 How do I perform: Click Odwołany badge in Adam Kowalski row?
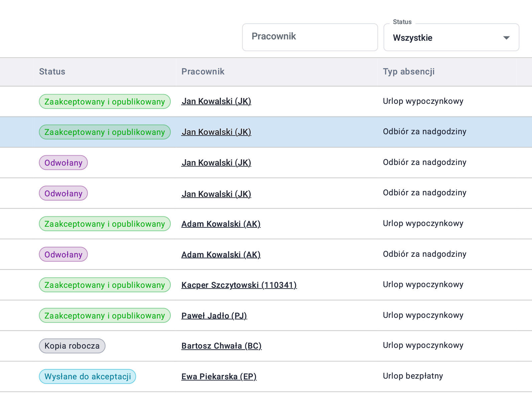[63, 254]
